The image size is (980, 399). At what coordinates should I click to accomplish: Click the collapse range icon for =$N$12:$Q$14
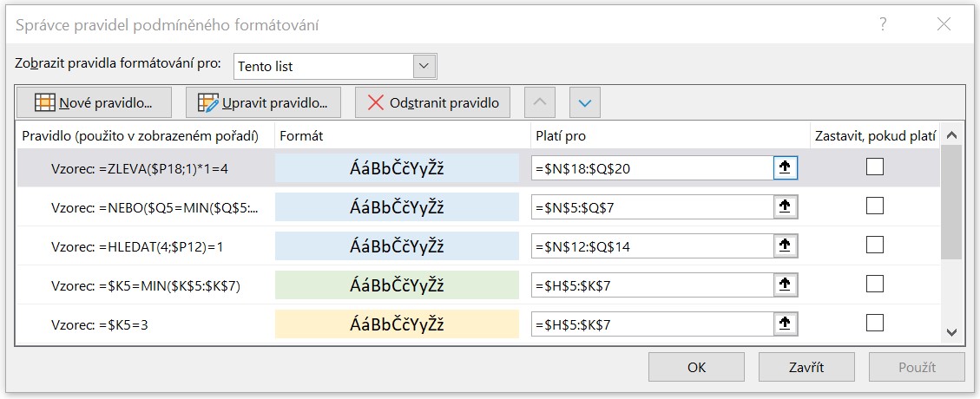(x=786, y=246)
